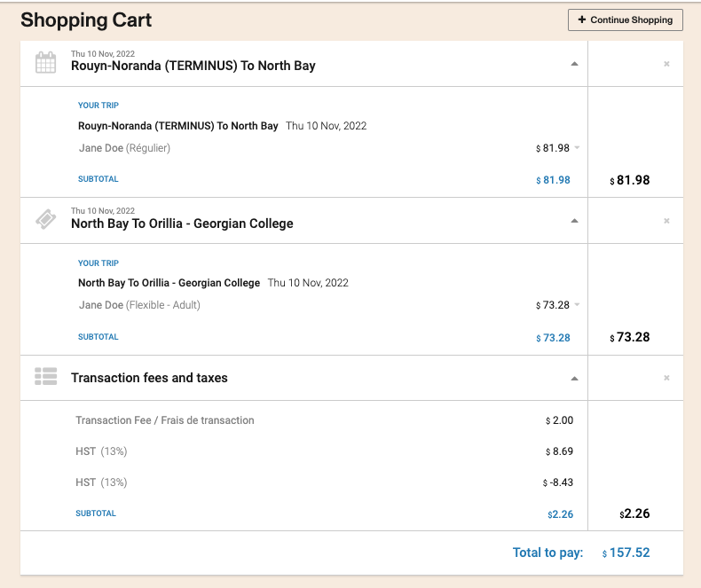Image resolution: width=701 pixels, height=588 pixels.
Task: Open the fare dropdown next to $73.28
Action: (578, 305)
